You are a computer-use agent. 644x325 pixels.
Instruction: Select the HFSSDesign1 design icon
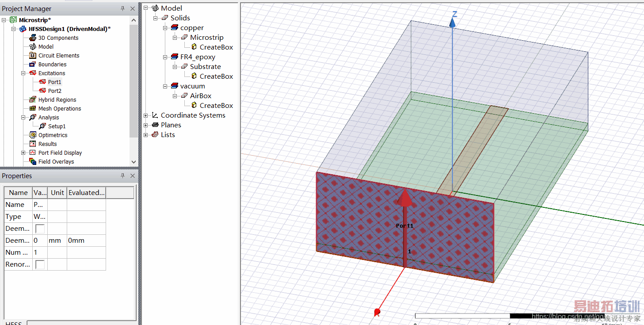coord(23,29)
